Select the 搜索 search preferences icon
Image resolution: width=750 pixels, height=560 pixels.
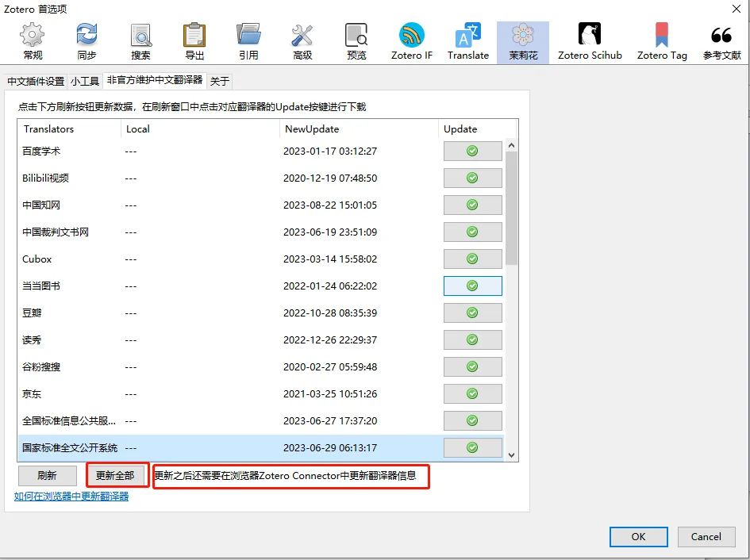(x=140, y=42)
